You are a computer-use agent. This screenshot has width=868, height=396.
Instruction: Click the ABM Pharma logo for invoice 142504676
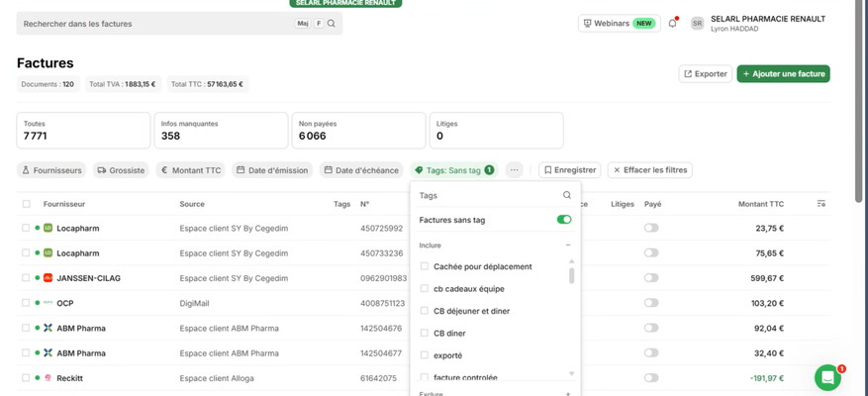[48, 328]
